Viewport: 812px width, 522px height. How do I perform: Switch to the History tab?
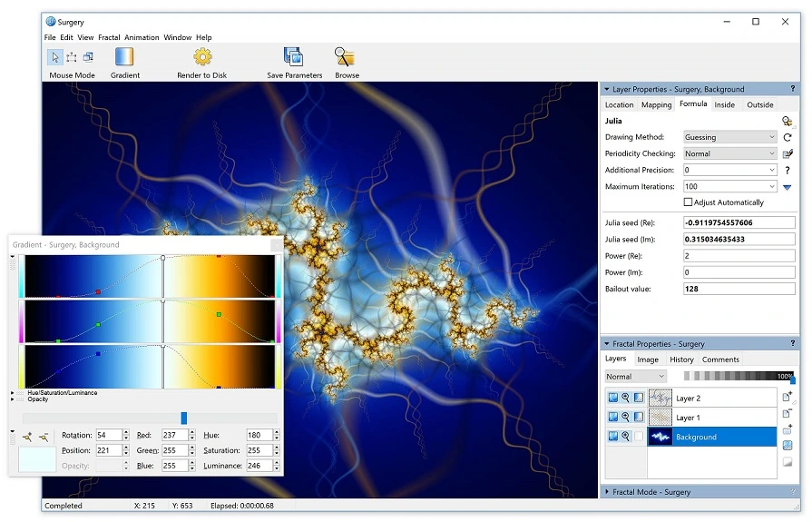point(681,359)
